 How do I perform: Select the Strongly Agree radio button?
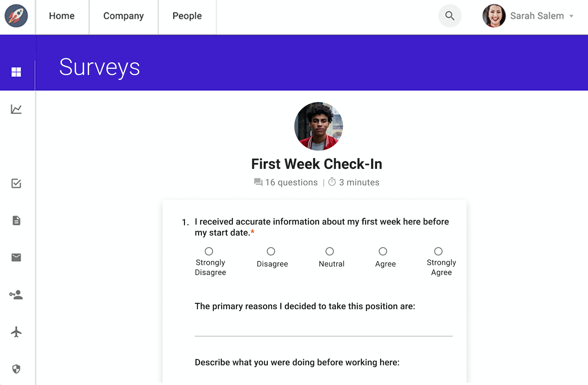[x=438, y=251]
